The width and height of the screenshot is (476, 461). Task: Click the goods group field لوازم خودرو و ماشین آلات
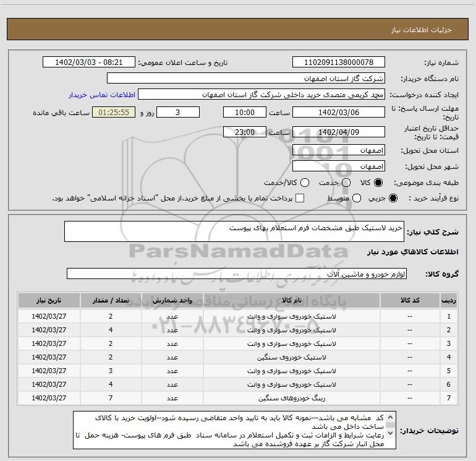[x=237, y=274]
